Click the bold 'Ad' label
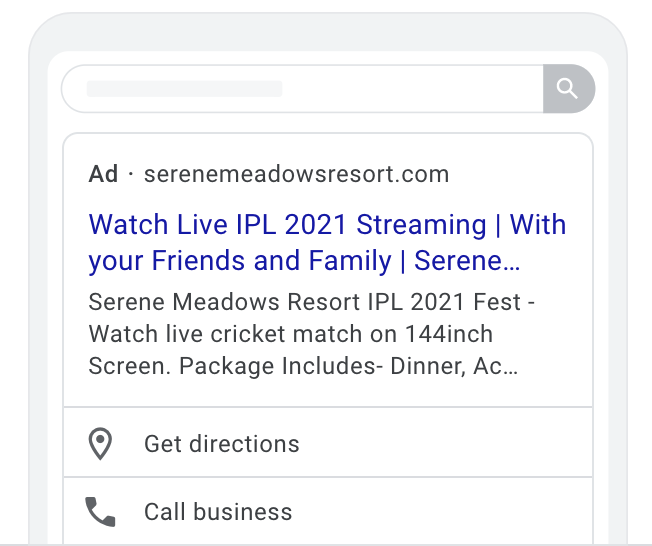The height and width of the screenshot is (546, 652). pyautogui.click(x=103, y=174)
